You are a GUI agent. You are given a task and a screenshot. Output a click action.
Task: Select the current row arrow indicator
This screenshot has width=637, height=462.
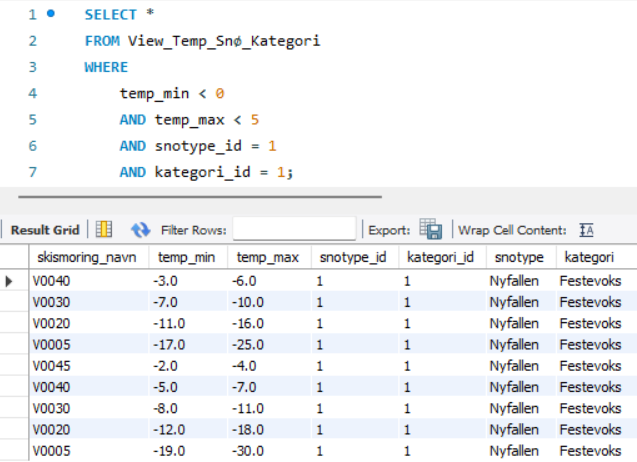coord(9,281)
